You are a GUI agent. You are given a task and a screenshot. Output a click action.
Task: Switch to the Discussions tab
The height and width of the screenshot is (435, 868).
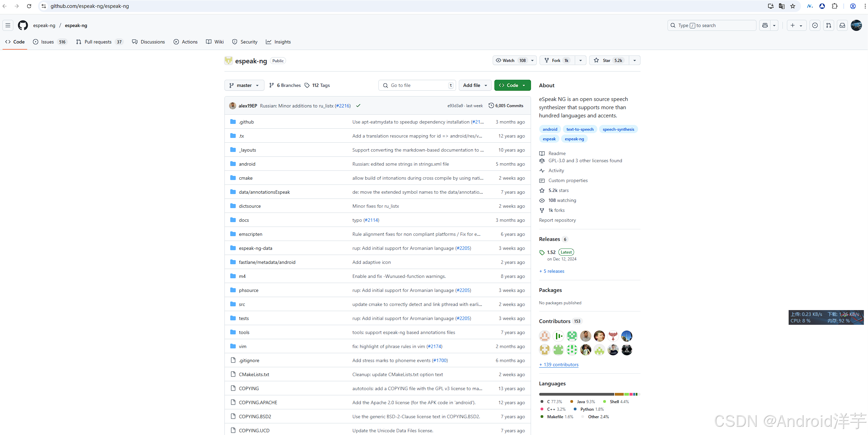pyautogui.click(x=148, y=42)
